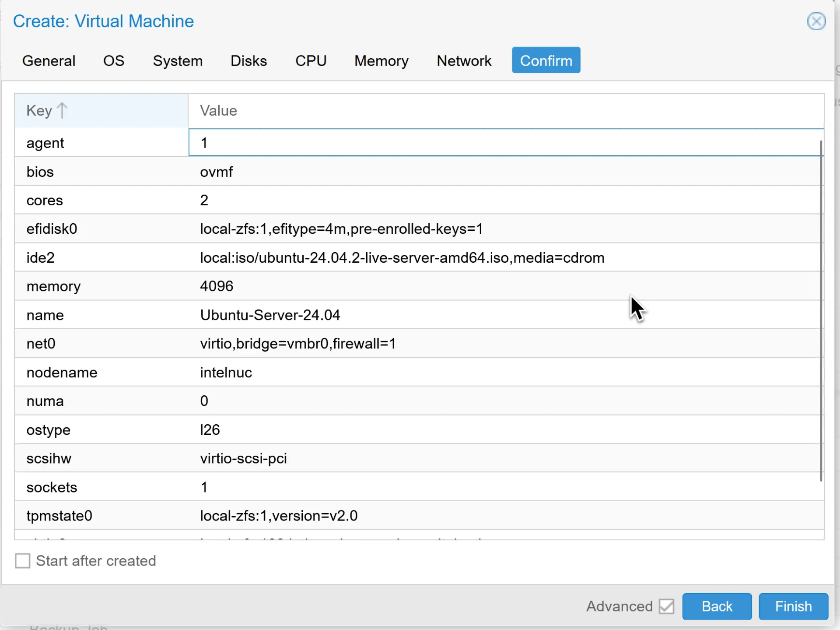Switch to the System tab

pyautogui.click(x=178, y=61)
